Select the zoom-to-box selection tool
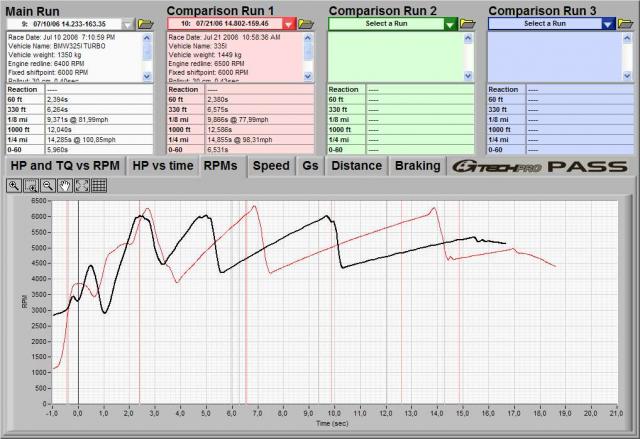The image size is (640, 439). 30,186
